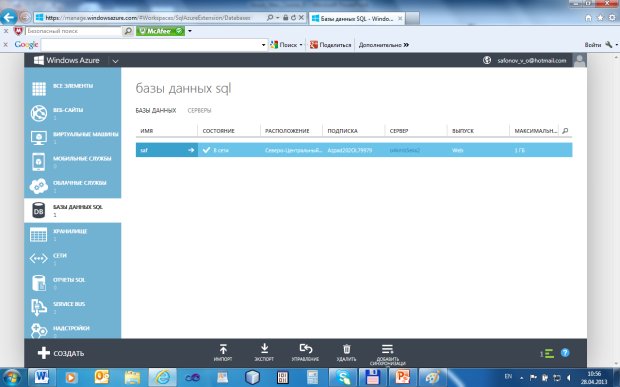Select the Mobile Services sidebar icon
Viewport: 620px width, 387px height.
pos(39,162)
